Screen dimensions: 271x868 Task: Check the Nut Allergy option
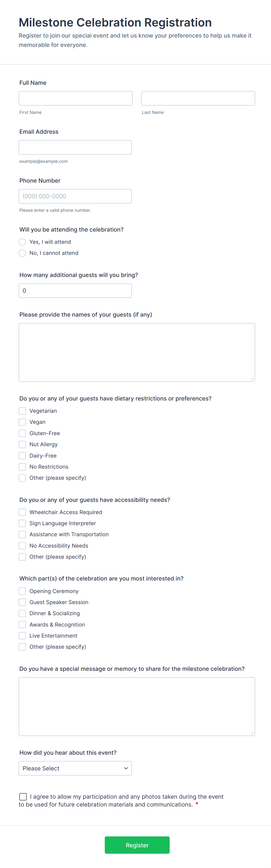22,444
